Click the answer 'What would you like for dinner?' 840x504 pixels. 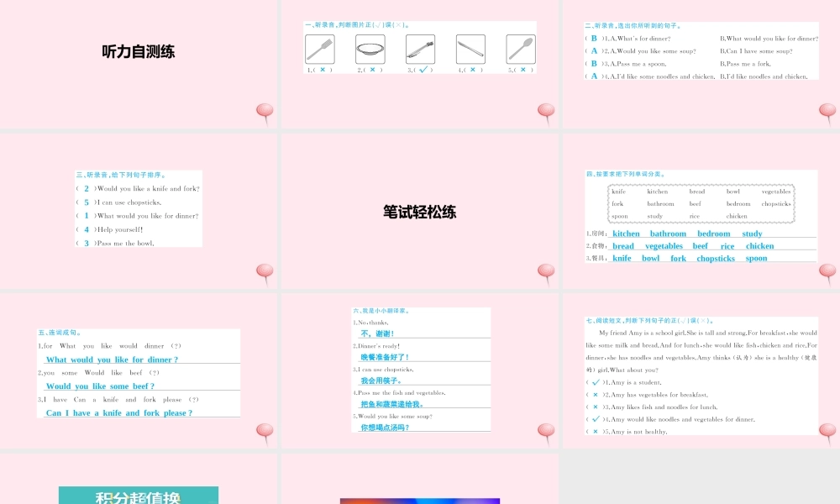point(112,360)
